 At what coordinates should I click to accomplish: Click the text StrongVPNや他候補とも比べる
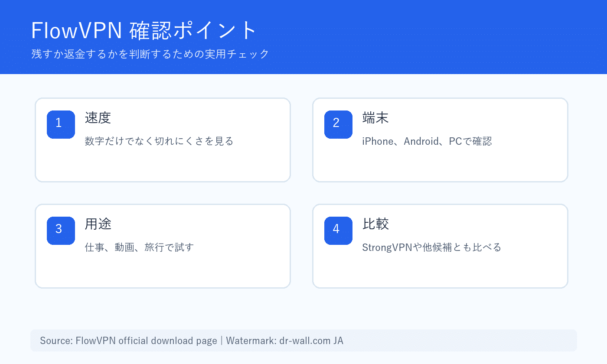[x=432, y=247]
